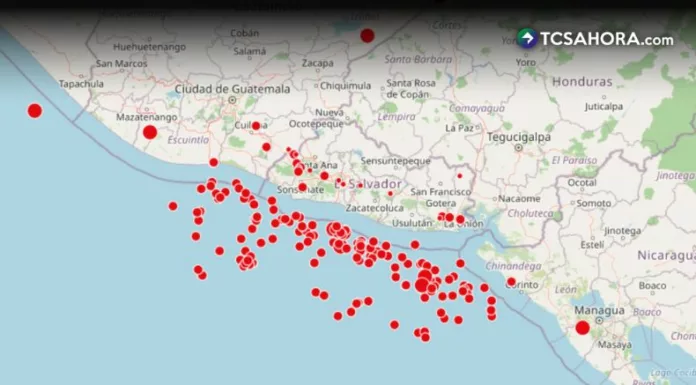
Task: Select the Santa Bárbara department label
Action: [418, 59]
